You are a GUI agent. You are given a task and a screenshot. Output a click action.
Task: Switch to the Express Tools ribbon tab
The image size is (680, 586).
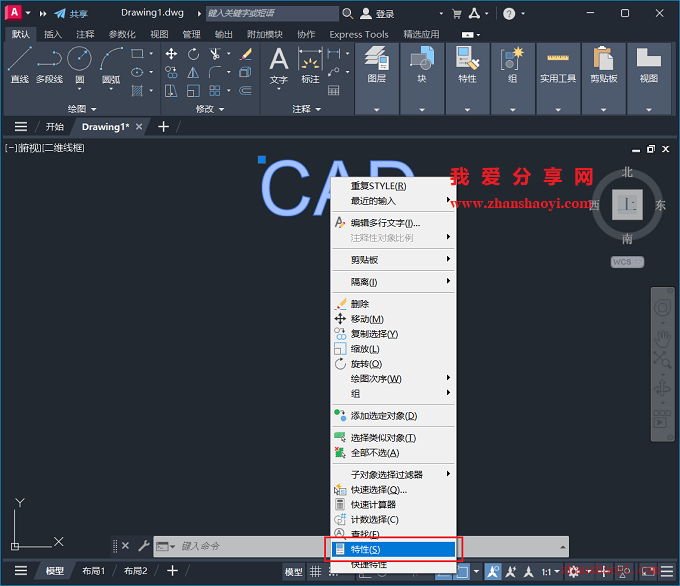coord(359,34)
